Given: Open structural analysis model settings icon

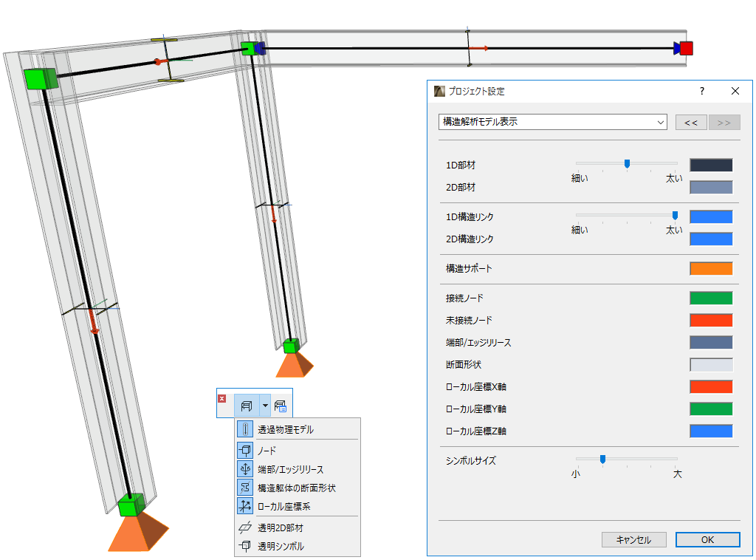Looking at the screenshot, I should coord(281,406).
